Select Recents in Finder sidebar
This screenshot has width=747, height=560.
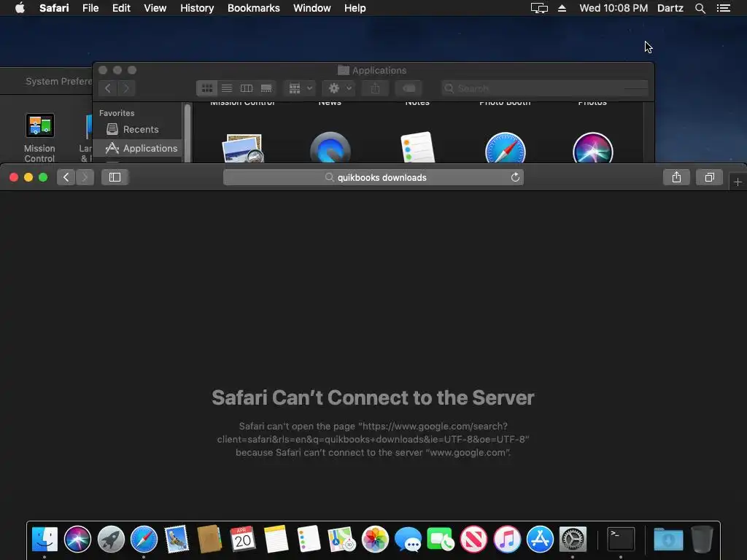[138, 129]
